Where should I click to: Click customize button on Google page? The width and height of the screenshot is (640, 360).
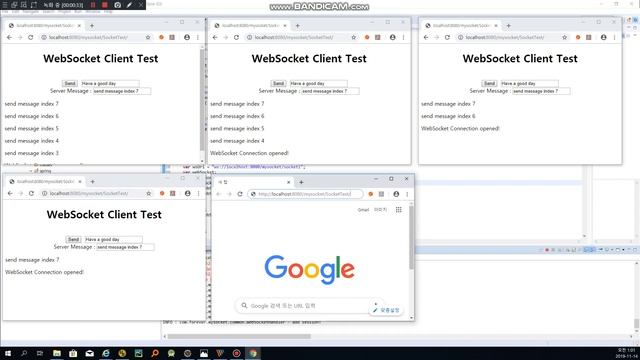386,310
